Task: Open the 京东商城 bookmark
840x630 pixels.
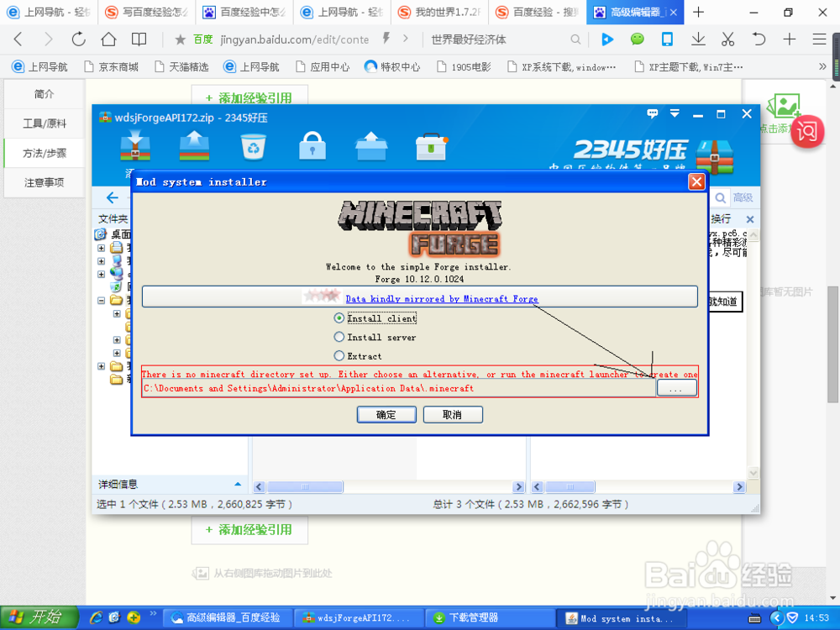Action: [x=112, y=67]
